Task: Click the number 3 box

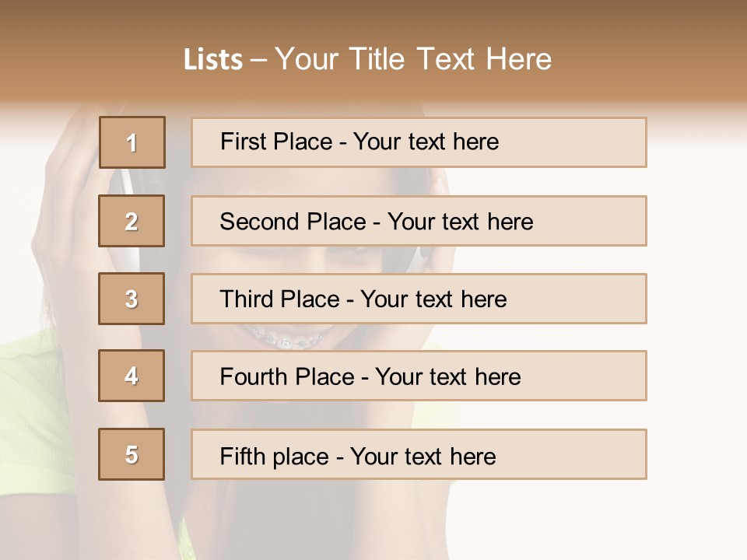Action: pos(132,299)
